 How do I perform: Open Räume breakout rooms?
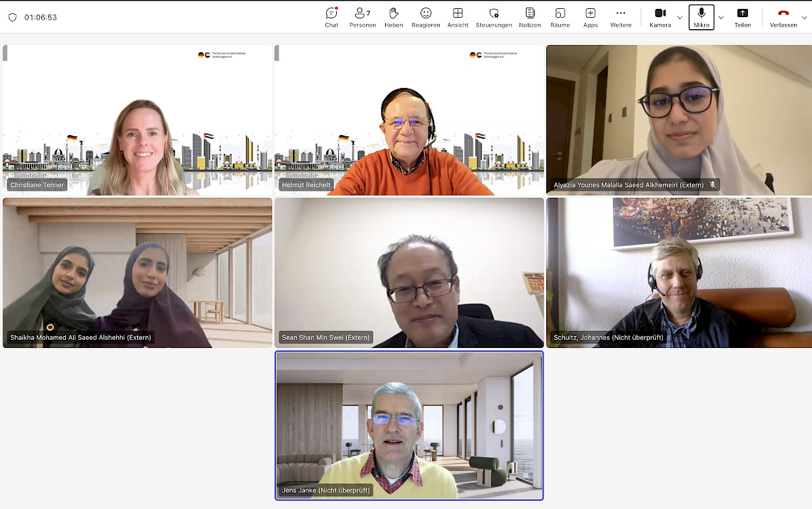560,17
